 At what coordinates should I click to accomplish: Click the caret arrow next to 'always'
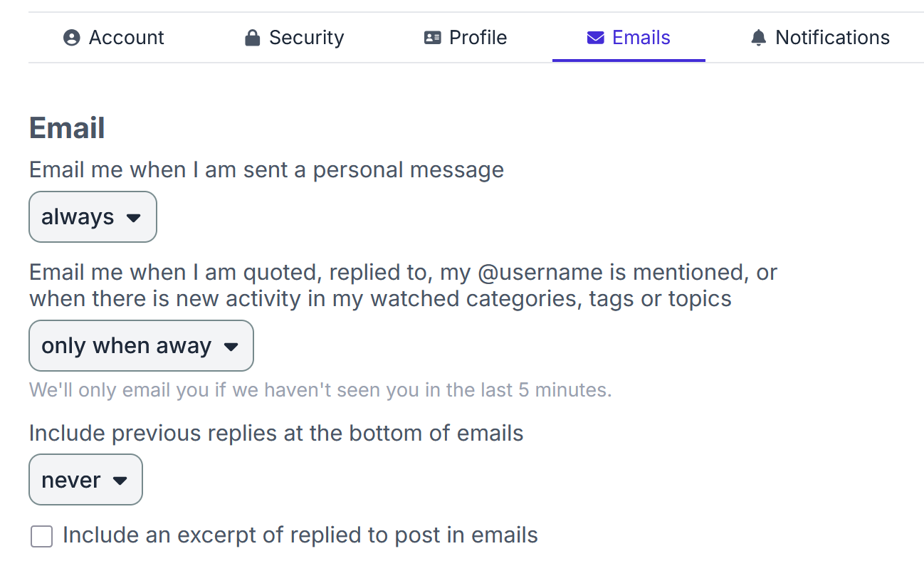click(x=133, y=218)
